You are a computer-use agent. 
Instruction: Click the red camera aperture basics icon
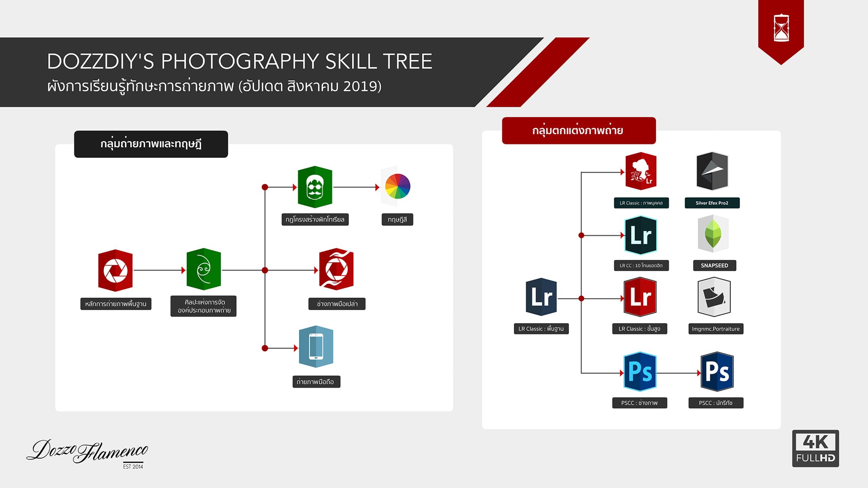115,270
